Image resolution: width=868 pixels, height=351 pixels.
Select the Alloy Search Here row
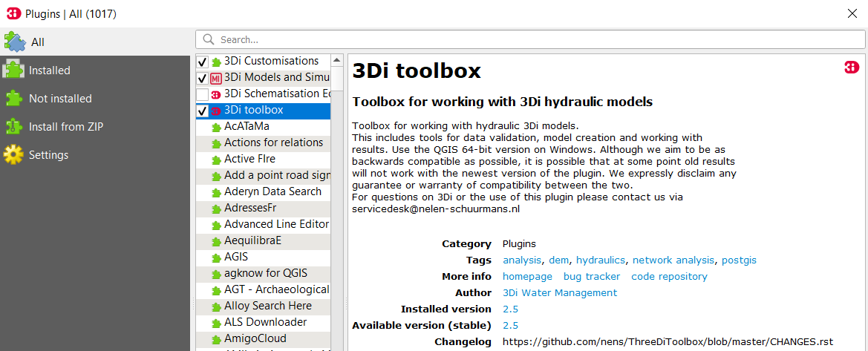tap(263, 306)
